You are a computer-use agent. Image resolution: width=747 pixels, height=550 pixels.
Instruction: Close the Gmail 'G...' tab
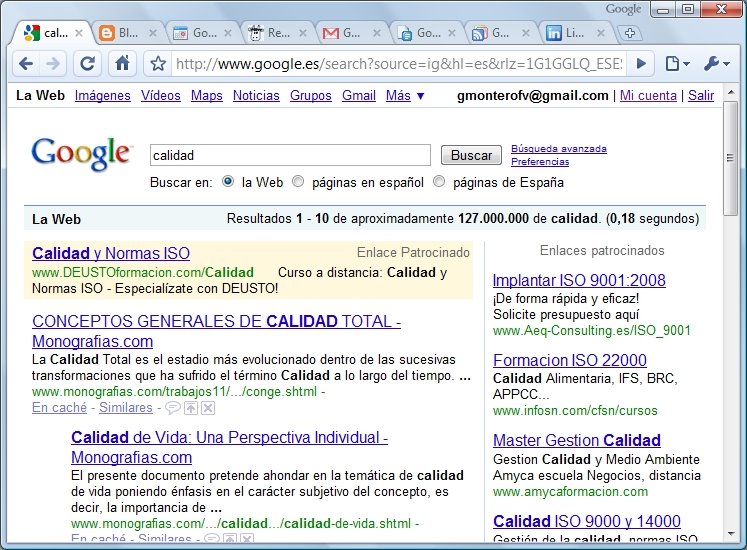click(376, 33)
